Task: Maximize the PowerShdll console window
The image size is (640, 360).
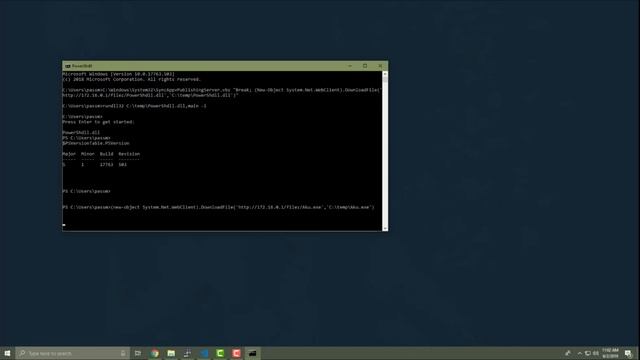Action: click(365, 66)
